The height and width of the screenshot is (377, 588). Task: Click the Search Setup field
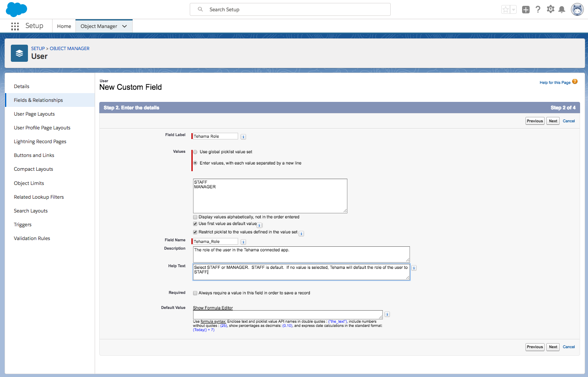[x=290, y=9]
